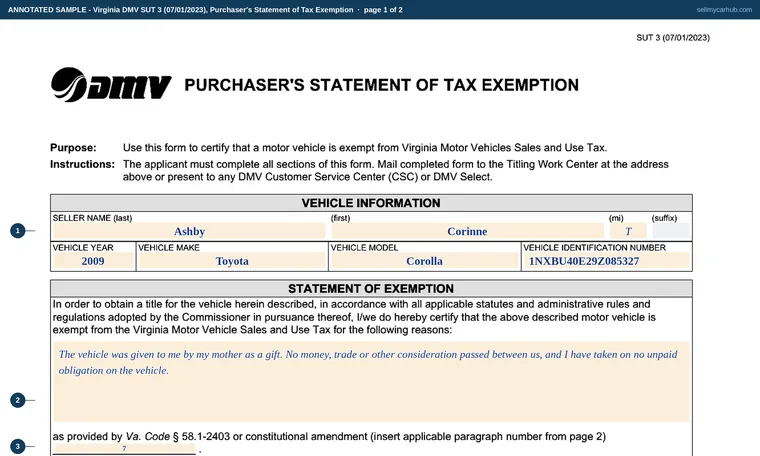Click the (first) name label
Screen dimensions: 760x456
(340, 218)
